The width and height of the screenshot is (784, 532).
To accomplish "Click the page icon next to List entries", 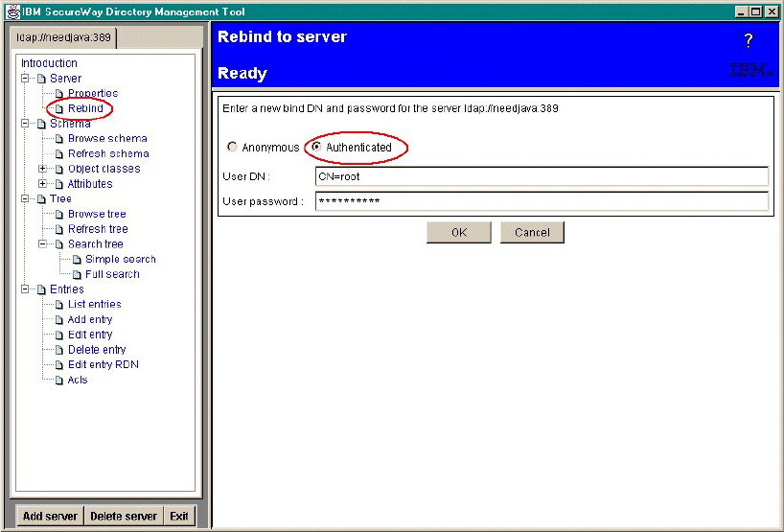I will pyautogui.click(x=59, y=305).
